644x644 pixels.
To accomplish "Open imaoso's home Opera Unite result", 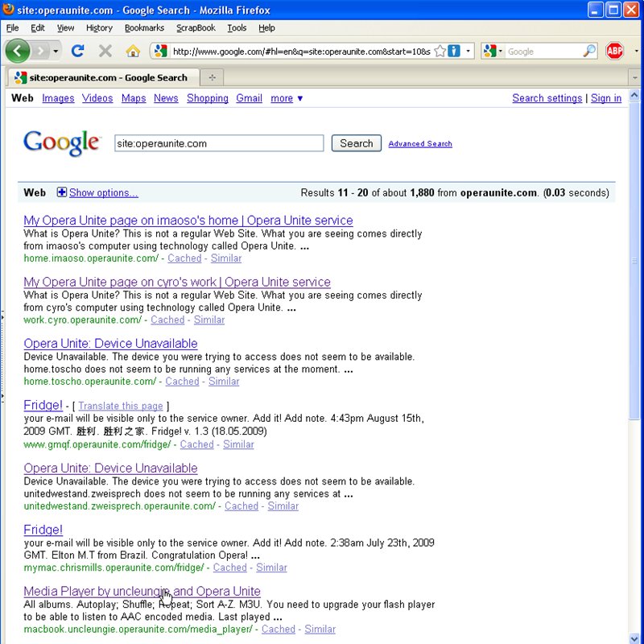I will click(x=188, y=220).
